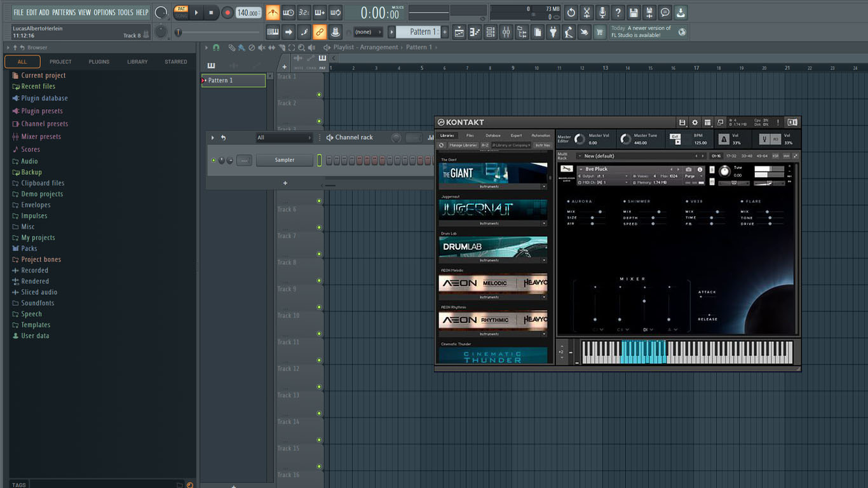Open the audio editor scissors icon

tap(587, 13)
